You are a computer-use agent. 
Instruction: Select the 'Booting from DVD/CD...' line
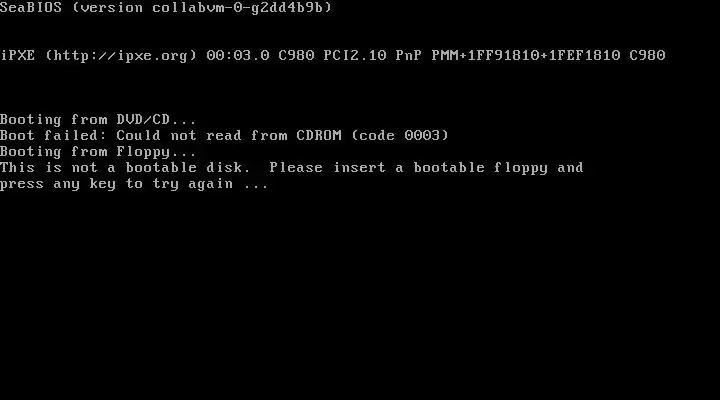pos(98,119)
